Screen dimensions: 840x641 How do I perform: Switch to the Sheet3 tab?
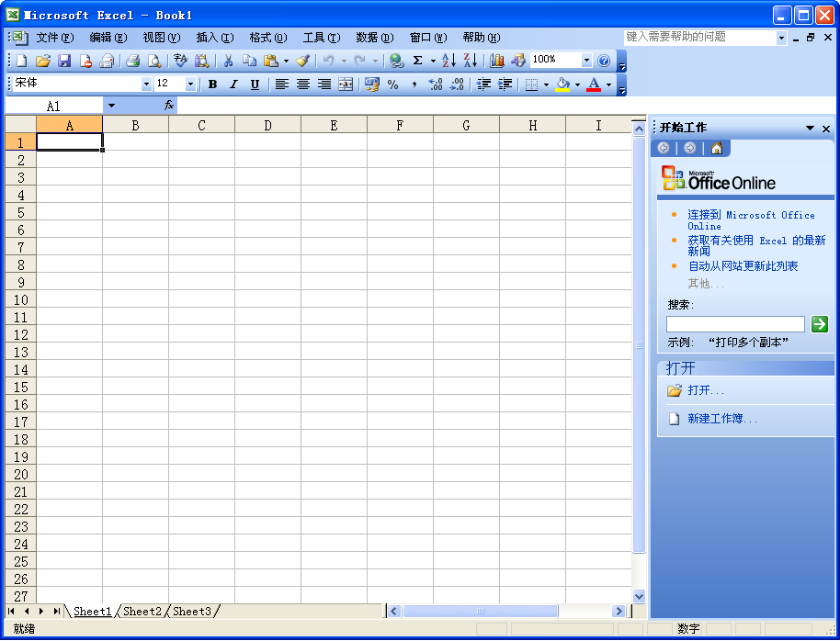coord(192,611)
